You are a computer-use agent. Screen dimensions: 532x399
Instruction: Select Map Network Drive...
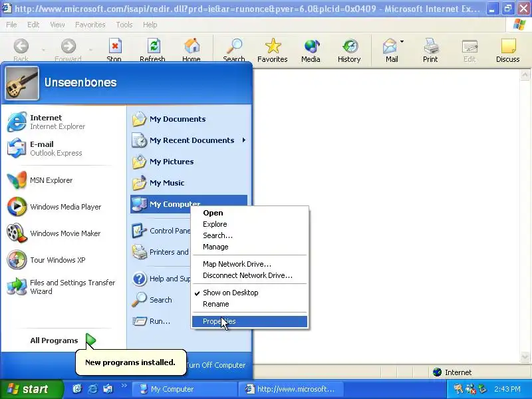pos(249,264)
